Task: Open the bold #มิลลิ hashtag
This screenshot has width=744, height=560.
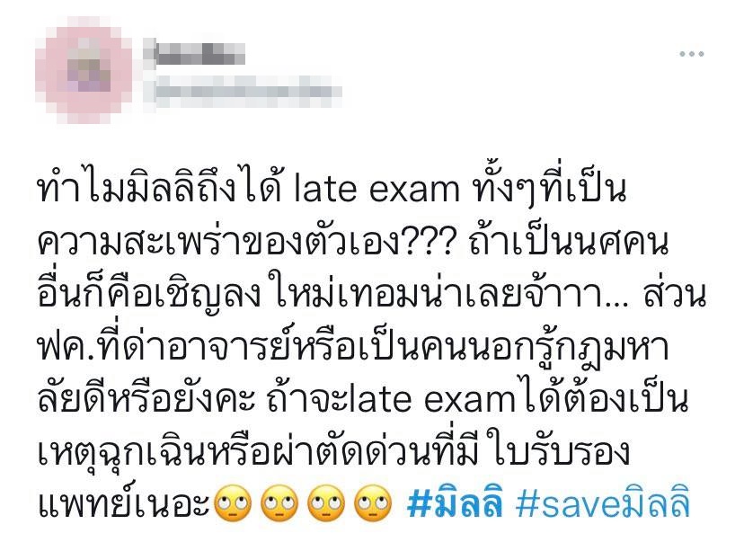Action: [x=455, y=504]
